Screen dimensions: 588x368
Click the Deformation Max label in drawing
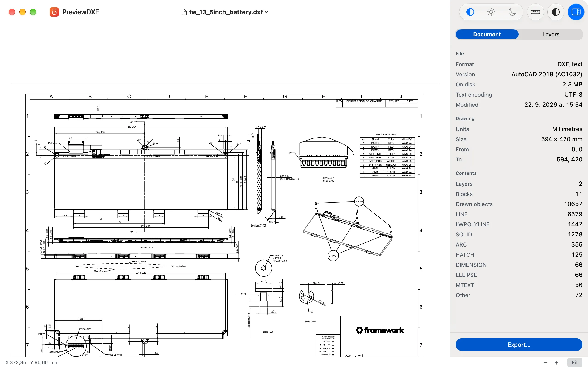[178, 266]
